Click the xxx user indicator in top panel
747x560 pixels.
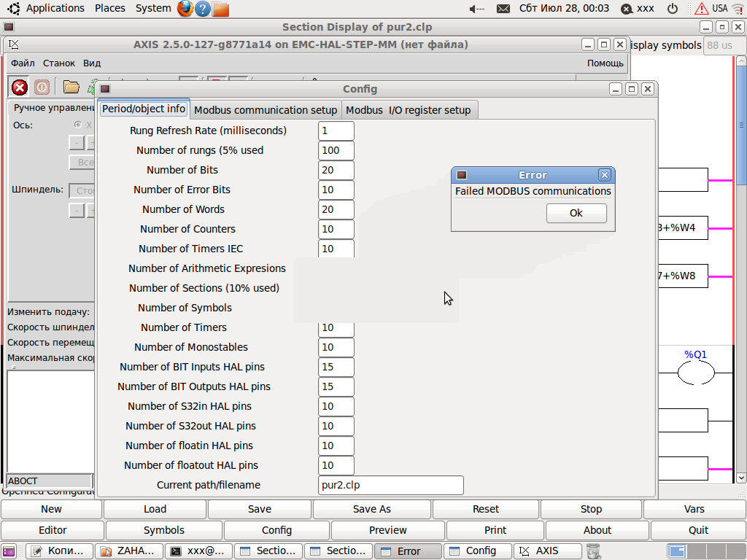pyautogui.click(x=638, y=9)
